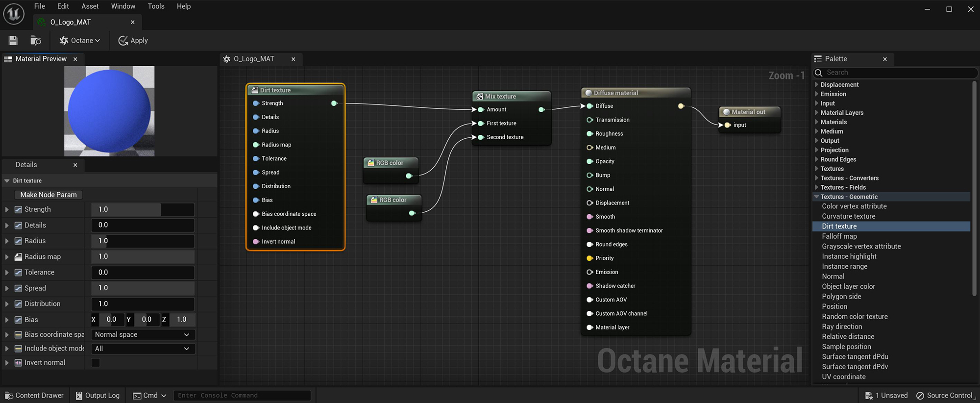Viewport: 980px width, 403px height.
Task: Open the Source Control status
Action: pyautogui.click(x=944, y=395)
